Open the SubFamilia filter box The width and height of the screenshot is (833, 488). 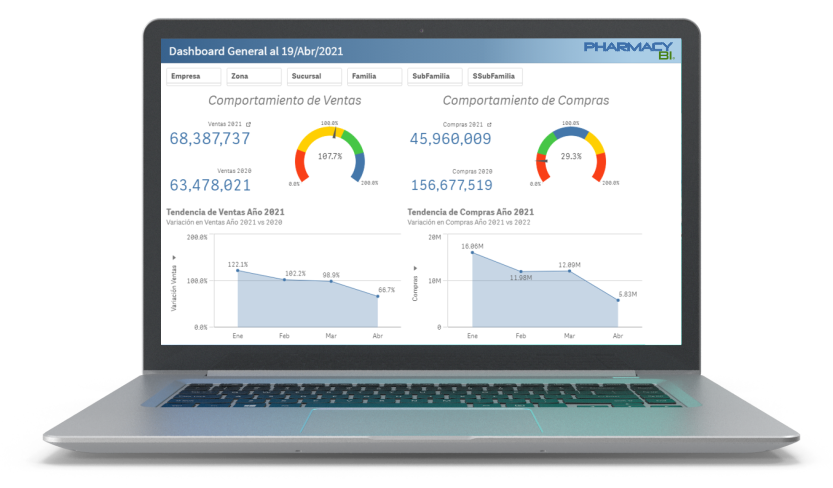click(435, 76)
